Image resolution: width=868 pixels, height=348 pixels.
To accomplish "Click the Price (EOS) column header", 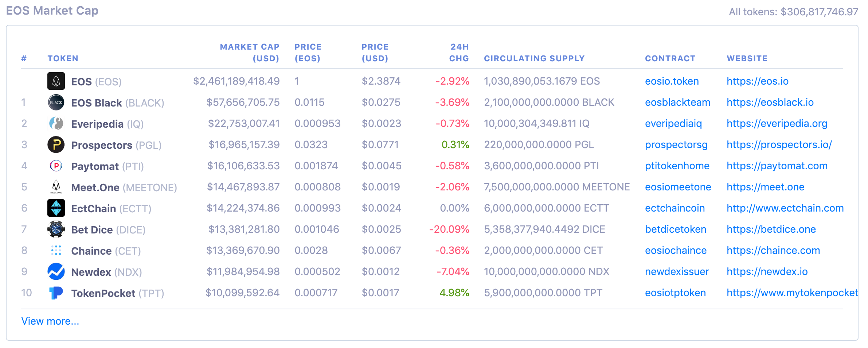I will pyautogui.click(x=308, y=53).
